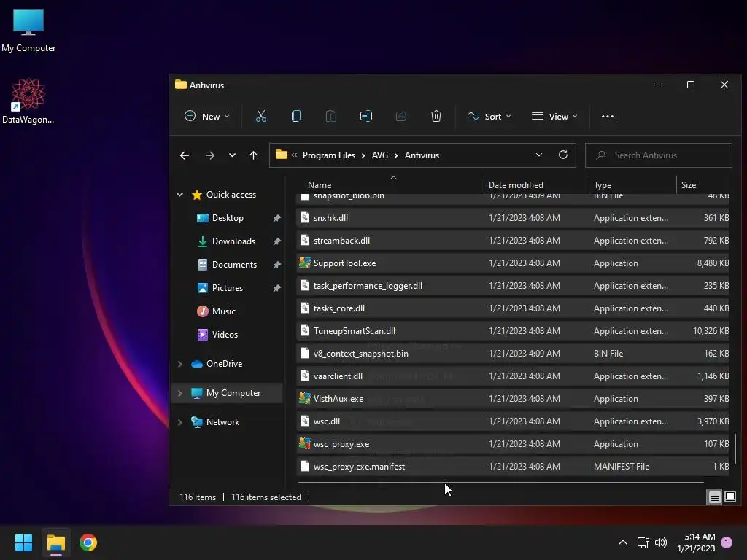Image resolution: width=747 pixels, height=560 pixels.
Task: Select the wsc_proxy.exe file icon
Action: tap(304, 444)
